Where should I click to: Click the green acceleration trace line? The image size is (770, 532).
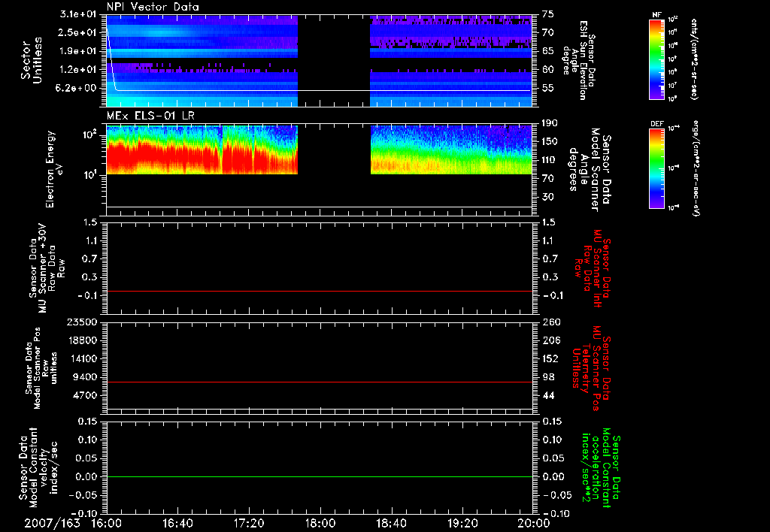(x=319, y=476)
